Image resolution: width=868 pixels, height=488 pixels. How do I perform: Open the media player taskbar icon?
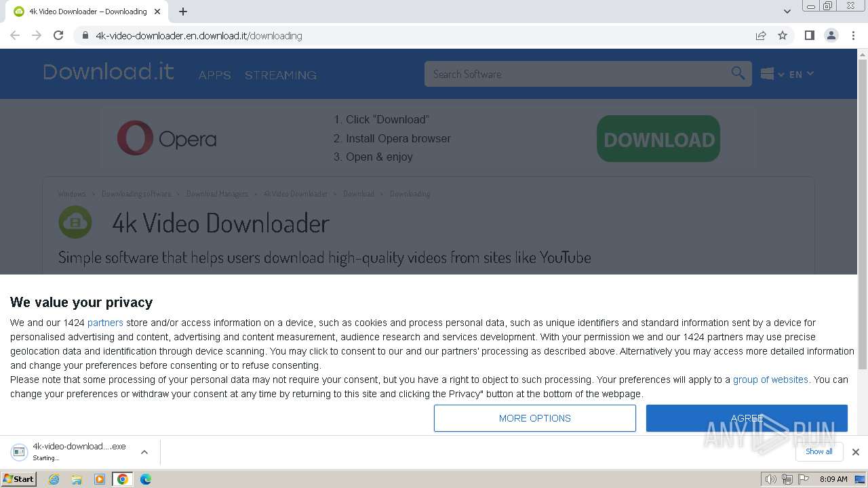click(x=100, y=479)
